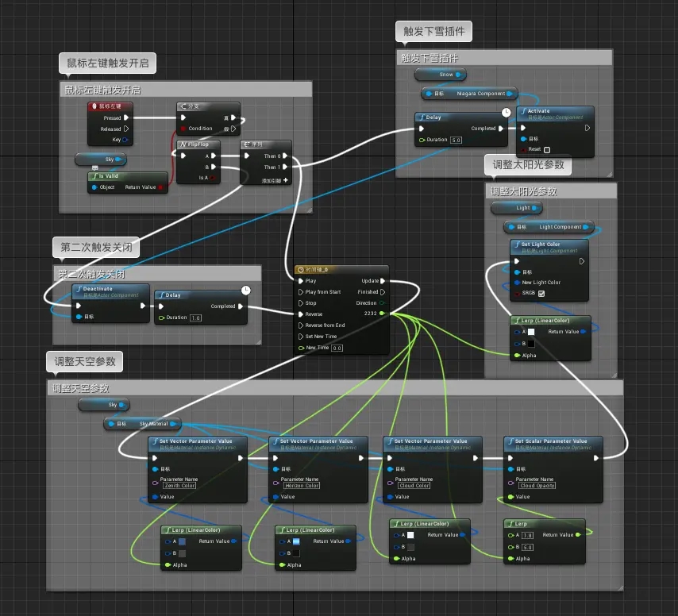
Task: Add a pin to the Sequence node
Action: (x=285, y=180)
